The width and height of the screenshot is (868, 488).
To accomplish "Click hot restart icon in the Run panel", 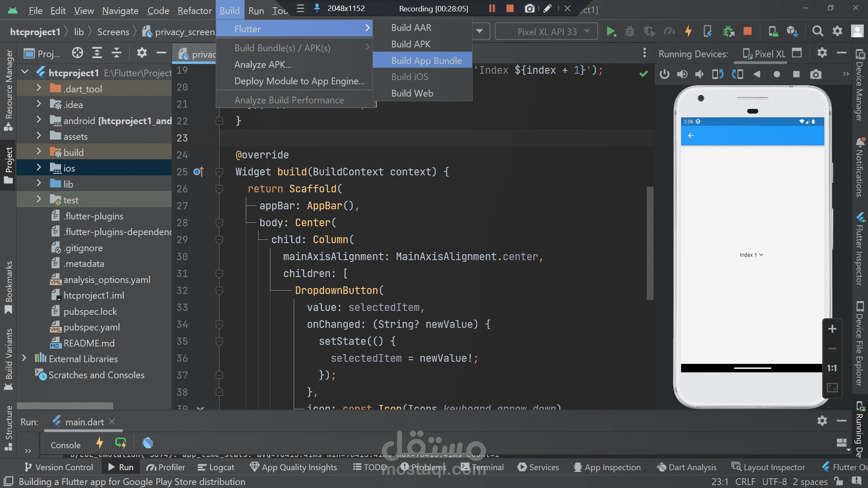I will pos(121,443).
